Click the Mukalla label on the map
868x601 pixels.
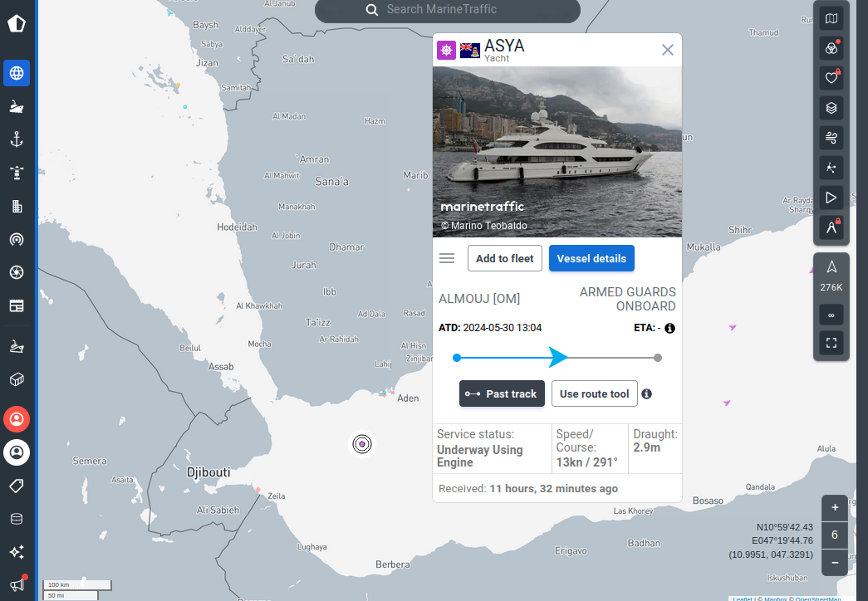pos(704,247)
